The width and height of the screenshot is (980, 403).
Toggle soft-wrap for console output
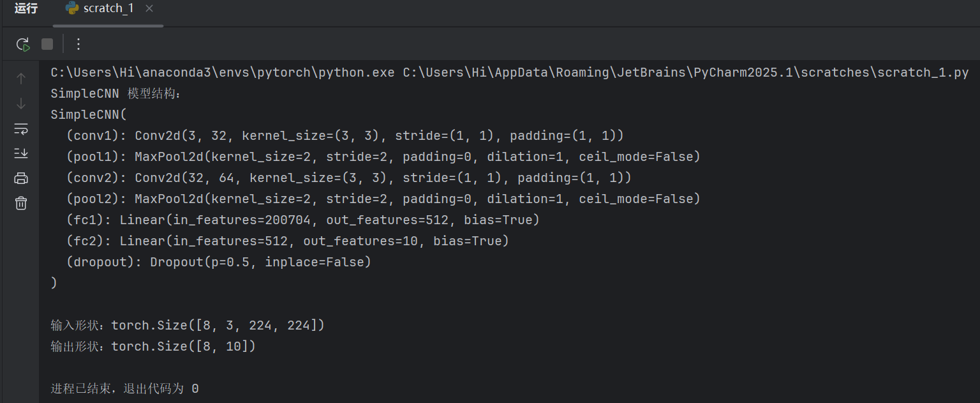tap(21, 128)
